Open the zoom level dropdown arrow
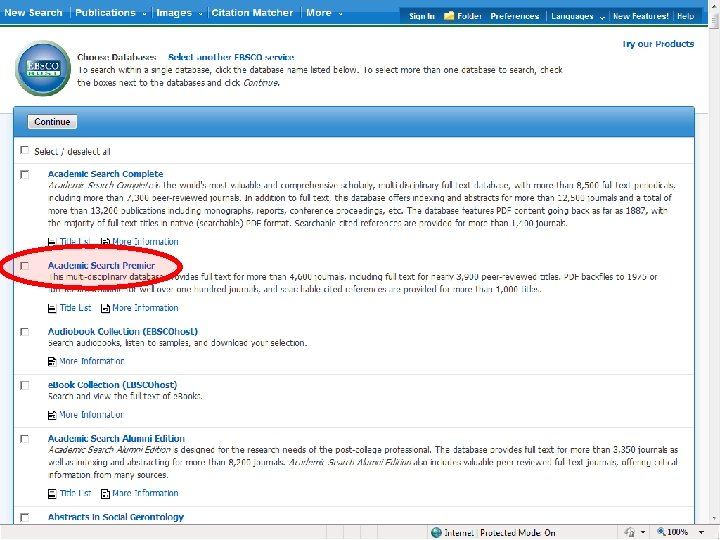This screenshot has width=720, height=540. coord(702,533)
